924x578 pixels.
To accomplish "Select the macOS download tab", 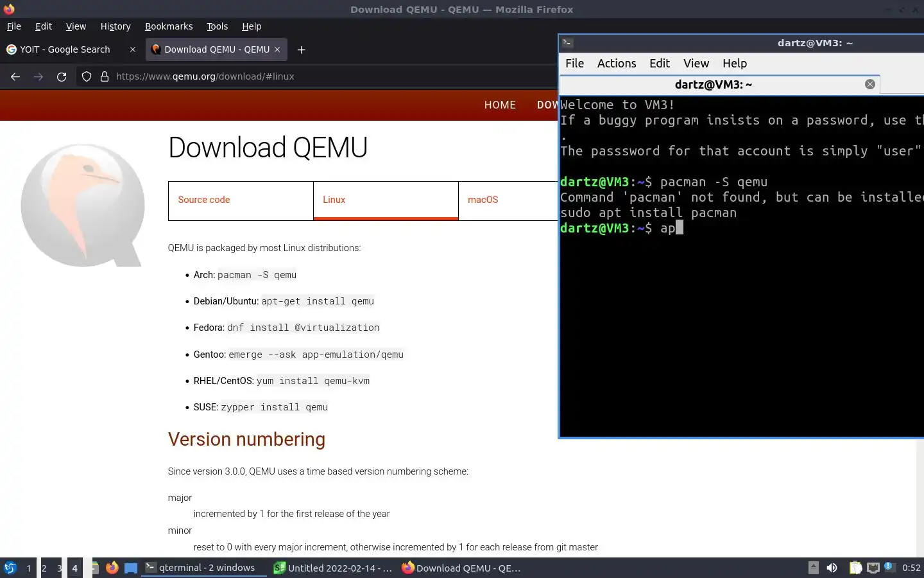I will click(508, 200).
